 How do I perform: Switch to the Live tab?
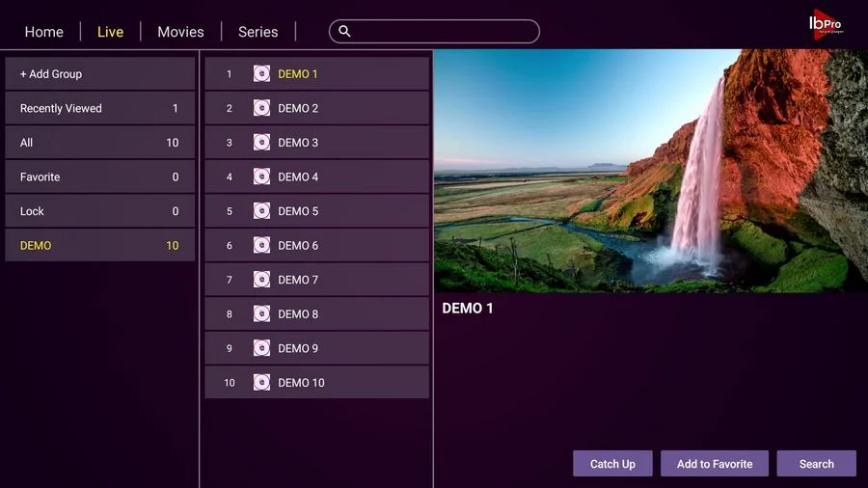click(x=110, y=32)
